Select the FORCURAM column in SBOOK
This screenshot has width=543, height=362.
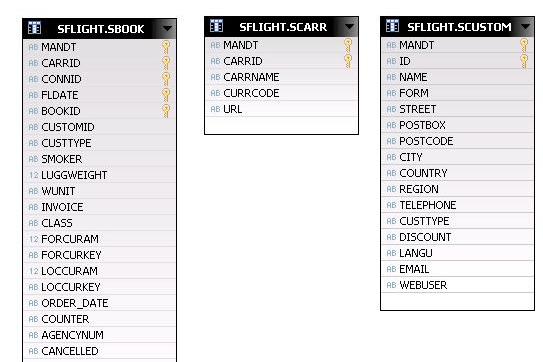pos(99,239)
